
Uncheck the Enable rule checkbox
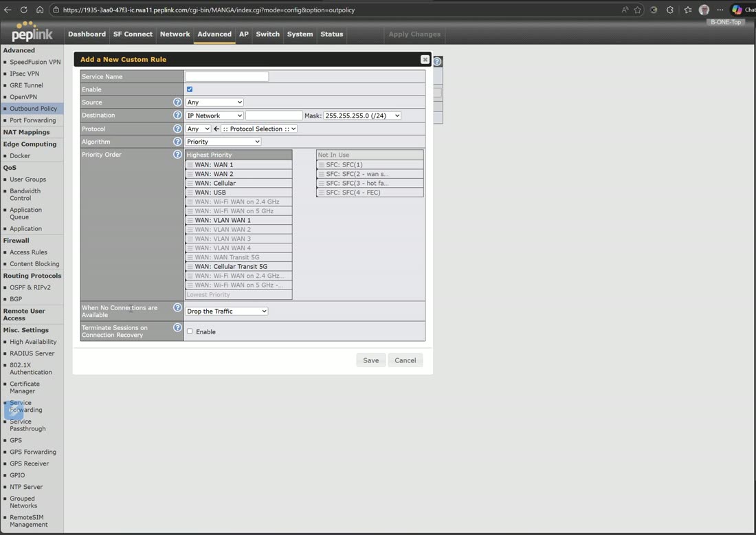(x=190, y=89)
